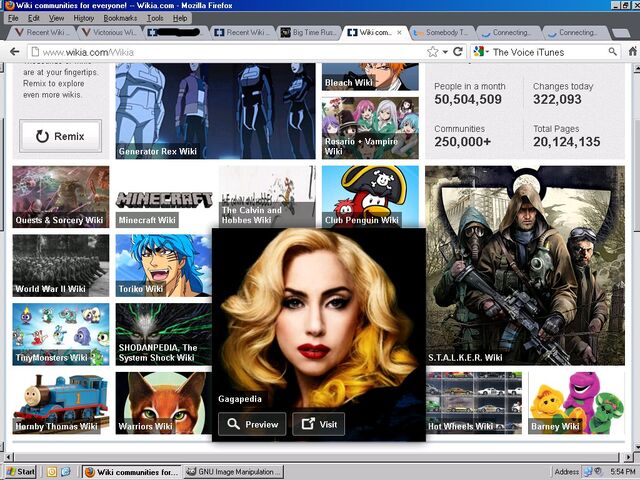Click the Remix button
This screenshot has height=480, width=640.
click(x=60, y=136)
